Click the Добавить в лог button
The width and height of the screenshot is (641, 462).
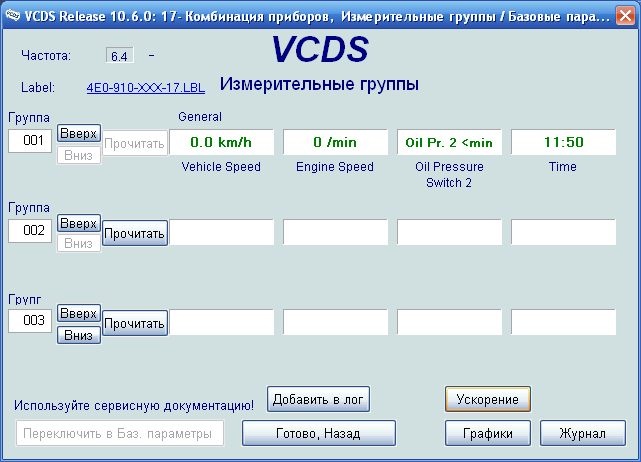pos(318,399)
